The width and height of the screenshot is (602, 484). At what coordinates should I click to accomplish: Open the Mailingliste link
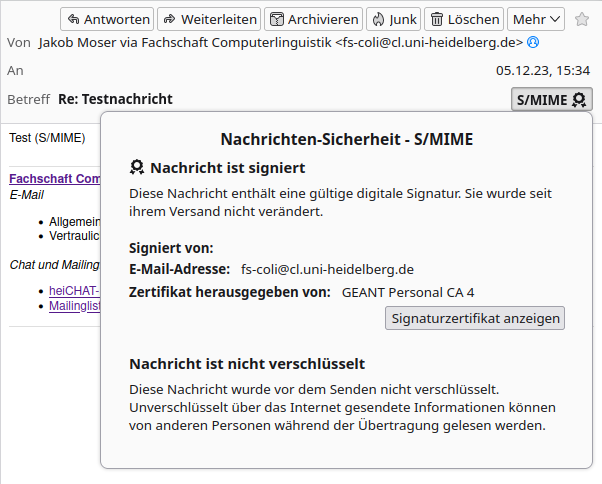[74, 306]
